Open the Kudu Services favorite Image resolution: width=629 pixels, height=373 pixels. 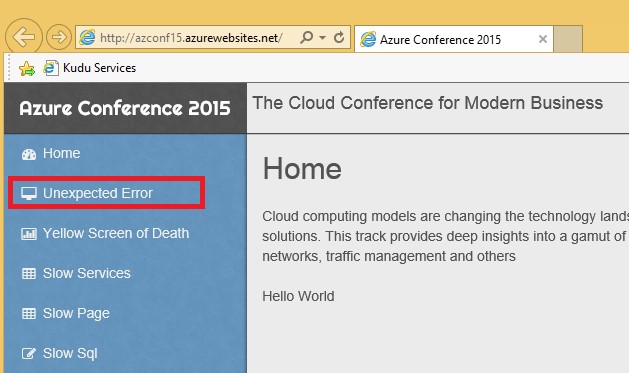89,68
